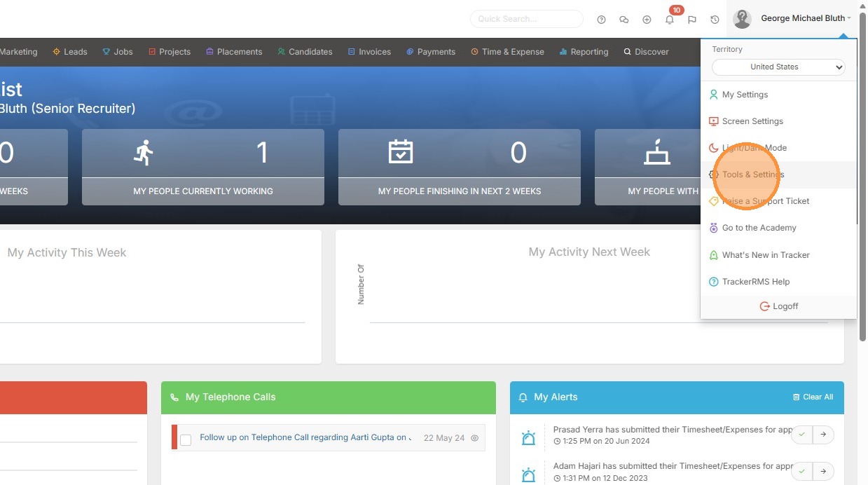Open the Projects nav tab
This screenshot has width=868, height=485.
tap(170, 52)
